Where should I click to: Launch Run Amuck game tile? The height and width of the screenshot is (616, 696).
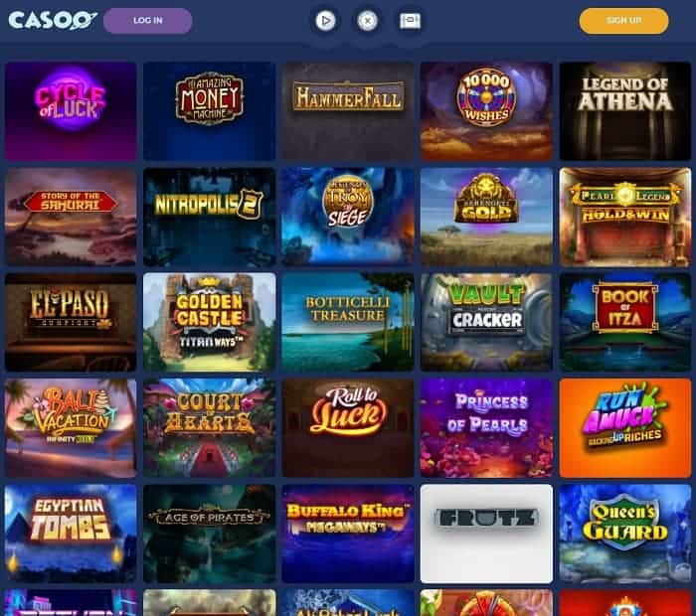coord(625,428)
